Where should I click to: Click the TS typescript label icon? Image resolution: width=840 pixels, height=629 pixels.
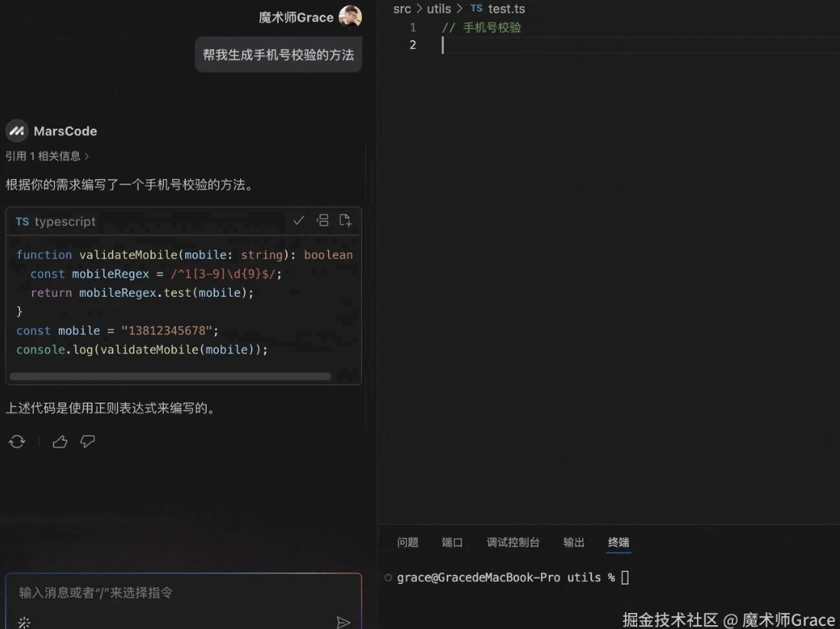[x=22, y=222]
